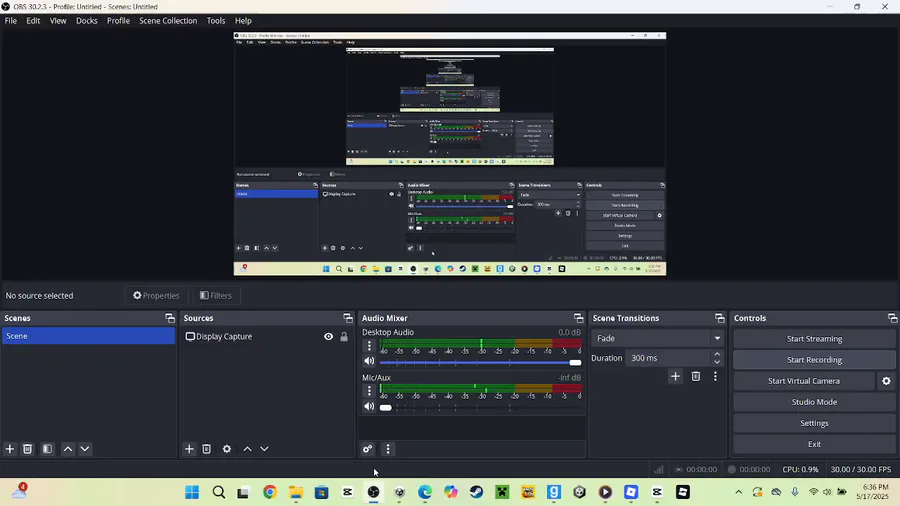This screenshot has width=900, height=506.
Task: Open Google Chrome from taskbar
Action: point(270,492)
